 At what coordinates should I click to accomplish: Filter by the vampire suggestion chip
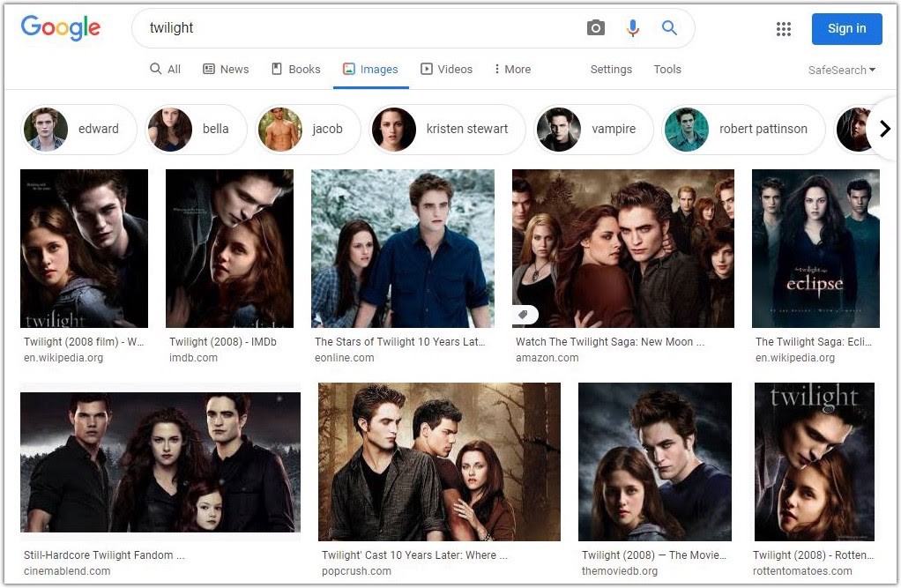(x=593, y=129)
